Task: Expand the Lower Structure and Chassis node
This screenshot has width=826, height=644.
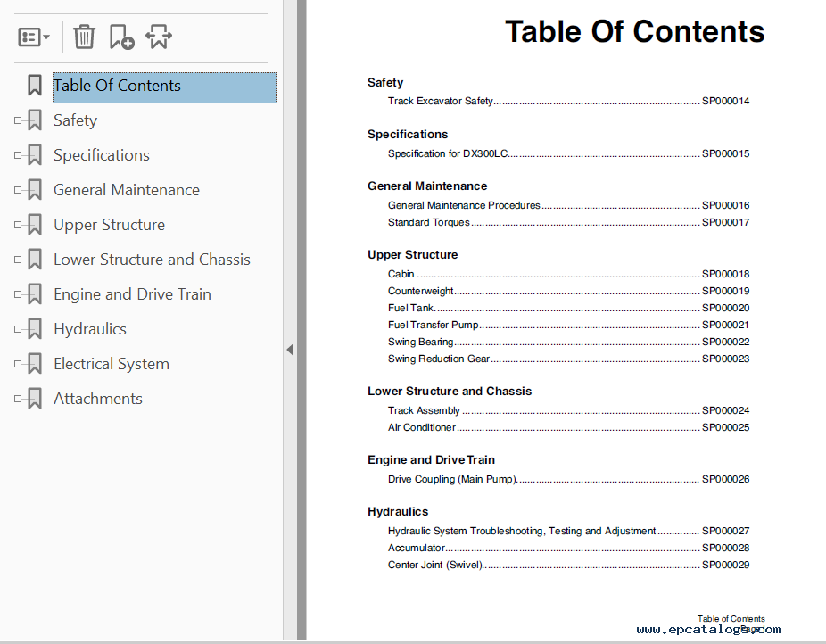Action: click(18, 260)
